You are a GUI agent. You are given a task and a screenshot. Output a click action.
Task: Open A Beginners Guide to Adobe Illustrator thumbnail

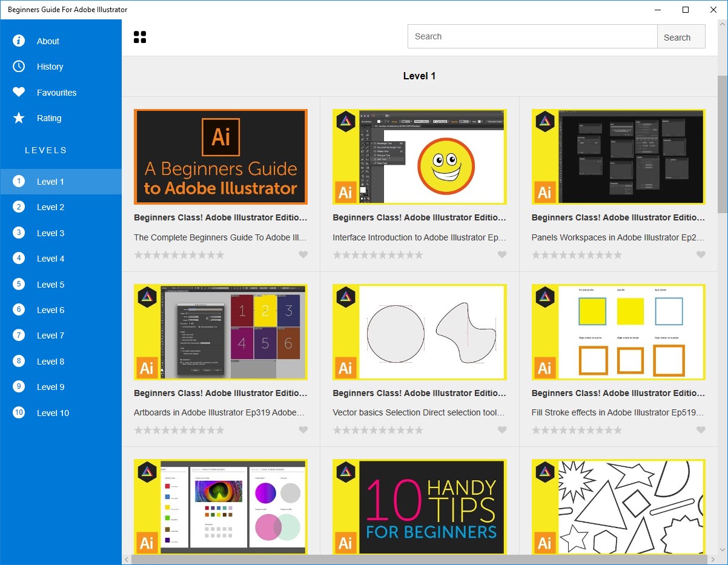coord(220,157)
